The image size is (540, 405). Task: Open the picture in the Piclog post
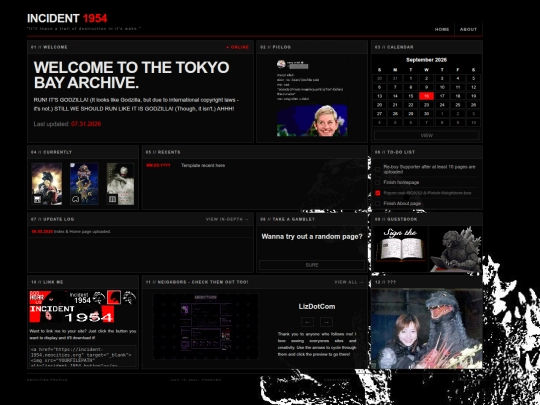pyautogui.click(x=312, y=121)
